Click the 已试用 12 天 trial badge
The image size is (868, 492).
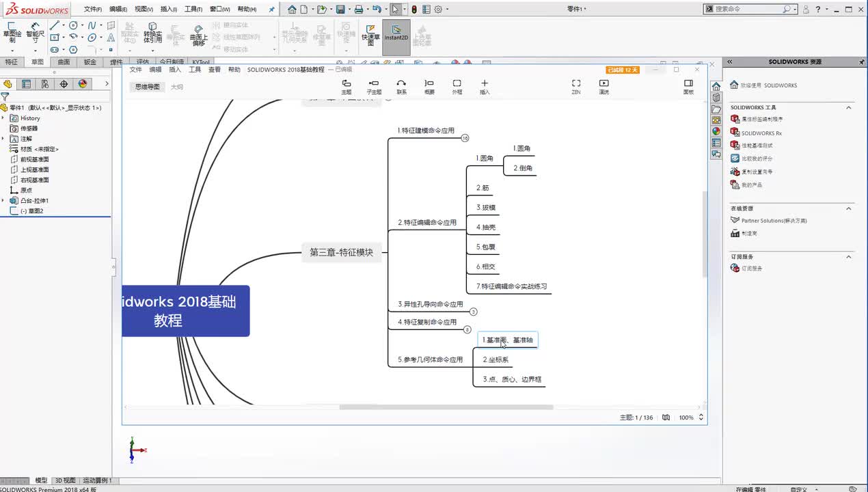pos(623,70)
